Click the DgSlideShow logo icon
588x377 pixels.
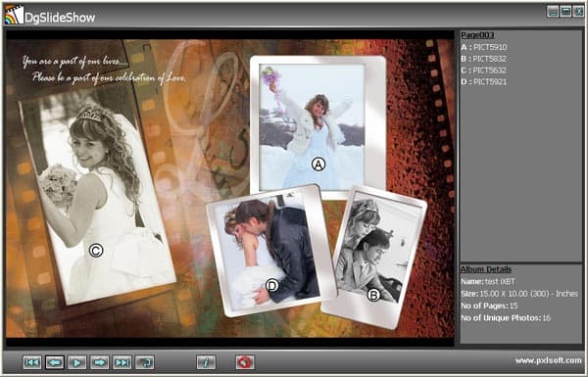click(x=14, y=16)
